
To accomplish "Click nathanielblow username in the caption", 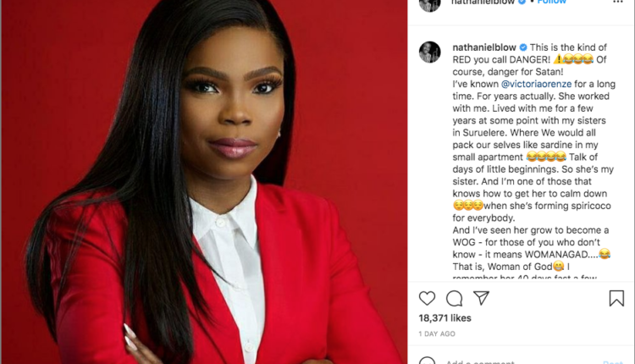I will point(484,47).
